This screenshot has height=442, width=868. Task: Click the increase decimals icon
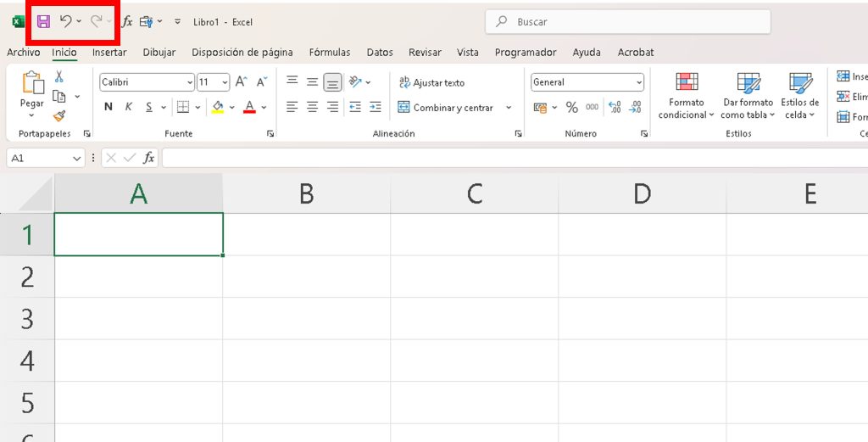coord(615,108)
